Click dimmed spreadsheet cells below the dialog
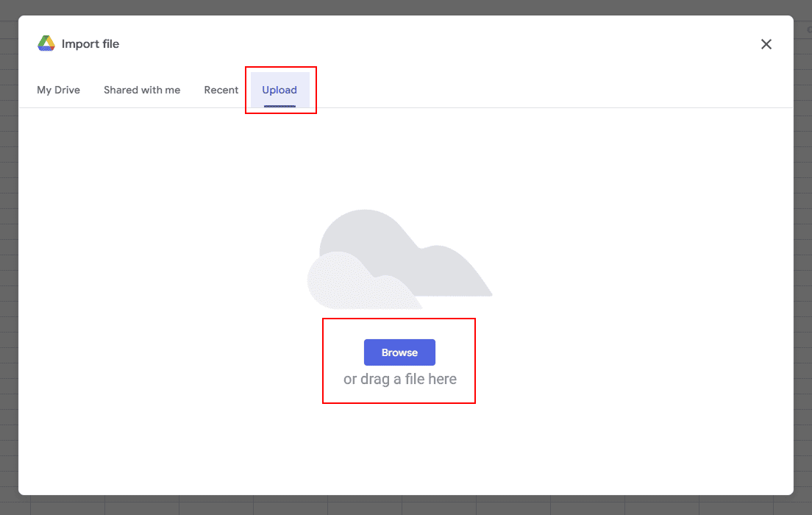812x515 pixels. pos(405,505)
